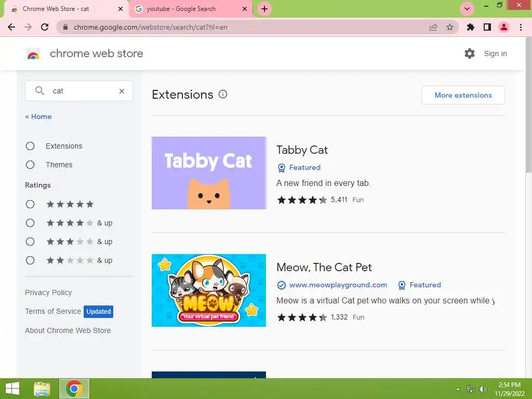Share this page icon in address bar
The width and height of the screenshot is (532, 399).
pos(433,27)
